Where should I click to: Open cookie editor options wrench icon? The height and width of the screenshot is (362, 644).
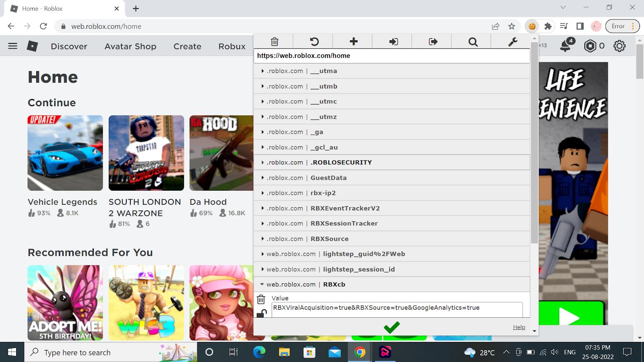click(x=512, y=41)
